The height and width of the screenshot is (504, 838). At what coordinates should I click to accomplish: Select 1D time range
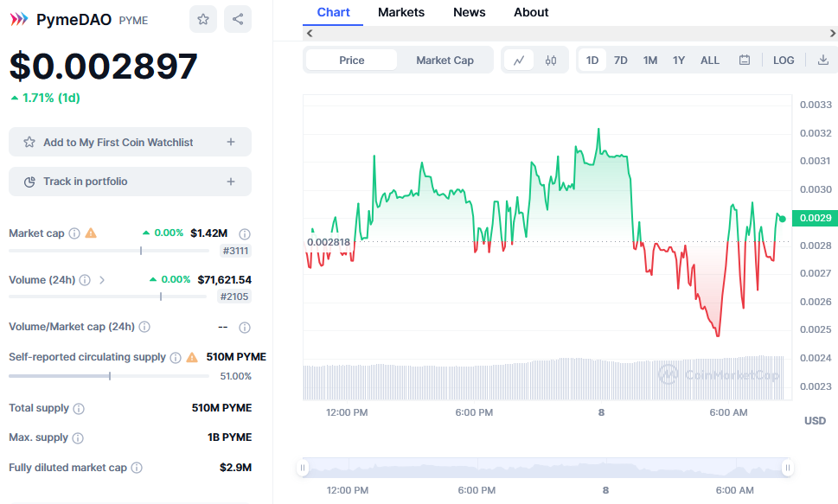pyautogui.click(x=592, y=61)
